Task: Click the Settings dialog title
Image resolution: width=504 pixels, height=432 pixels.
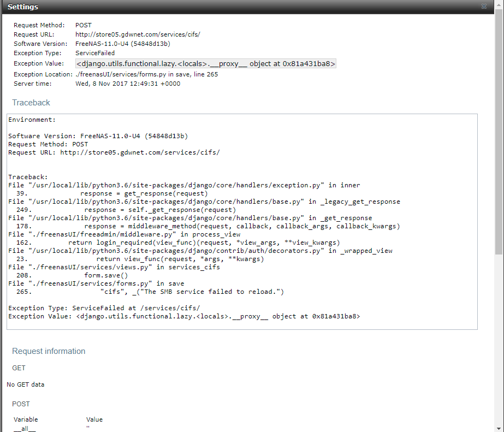Action: click(x=23, y=7)
